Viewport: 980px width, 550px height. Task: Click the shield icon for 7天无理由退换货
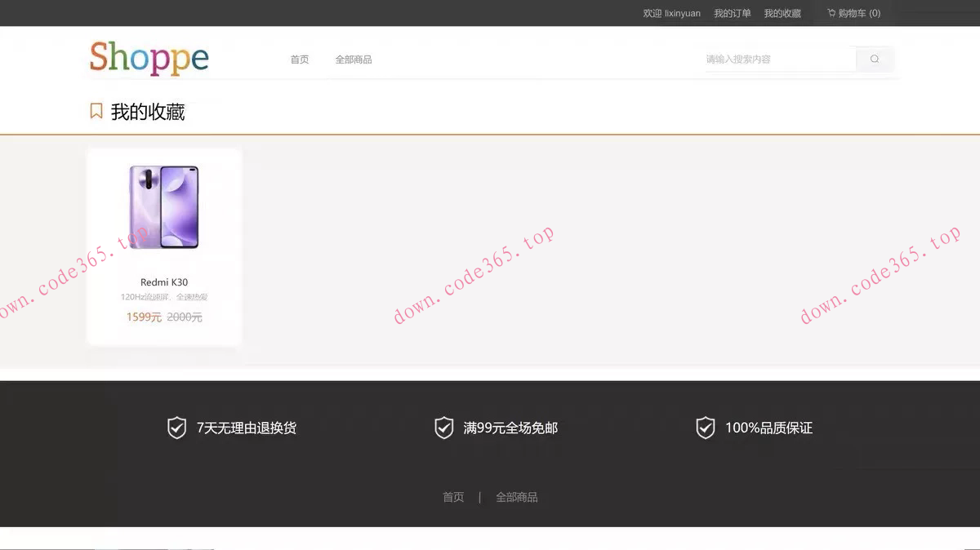pos(176,427)
